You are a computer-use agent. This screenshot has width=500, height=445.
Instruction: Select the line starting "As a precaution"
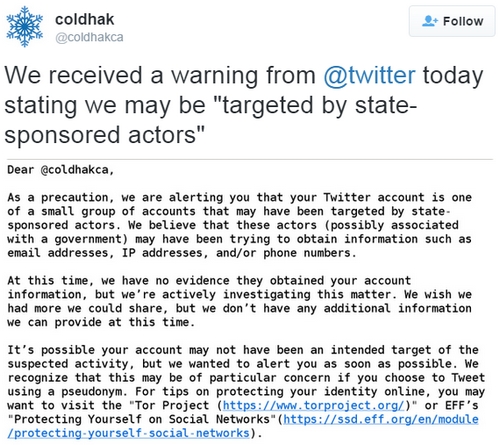(x=239, y=197)
